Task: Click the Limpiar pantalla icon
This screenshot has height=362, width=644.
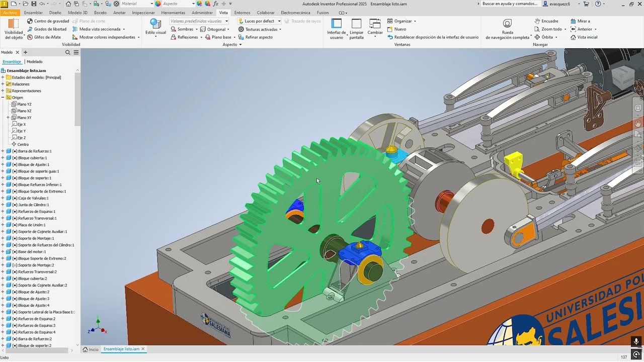Action: pos(357,24)
